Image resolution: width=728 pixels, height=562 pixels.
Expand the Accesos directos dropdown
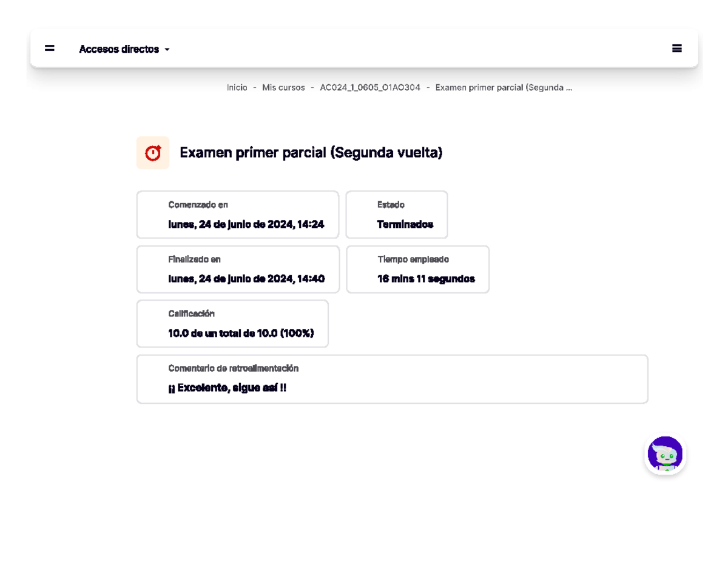click(x=124, y=49)
